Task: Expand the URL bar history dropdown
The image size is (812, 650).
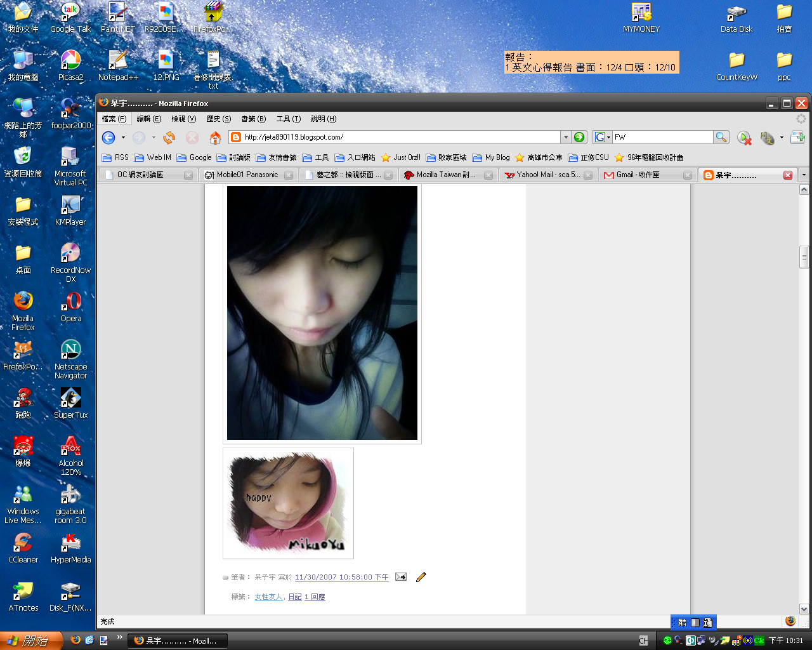Action: coord(566,137)
